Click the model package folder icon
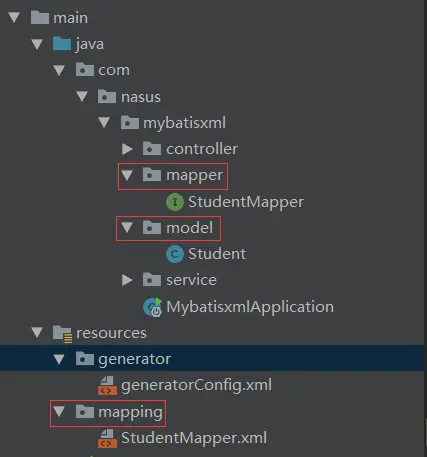 click(152, 227)
